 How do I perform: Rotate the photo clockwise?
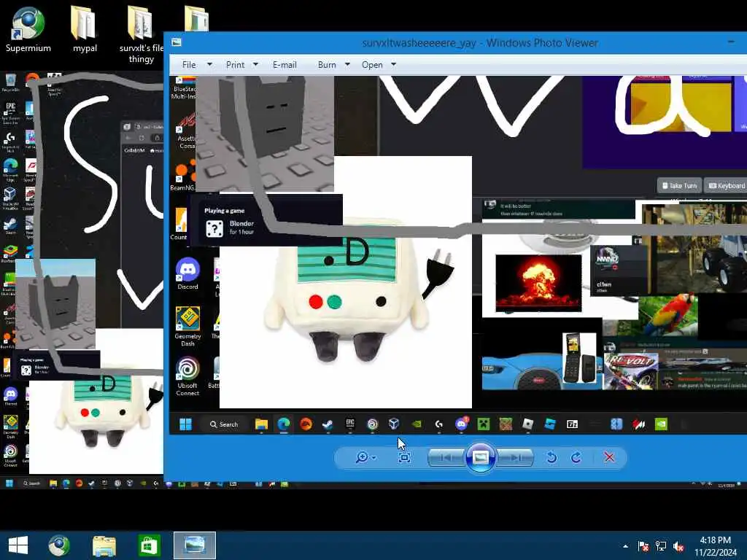[576, 458]
